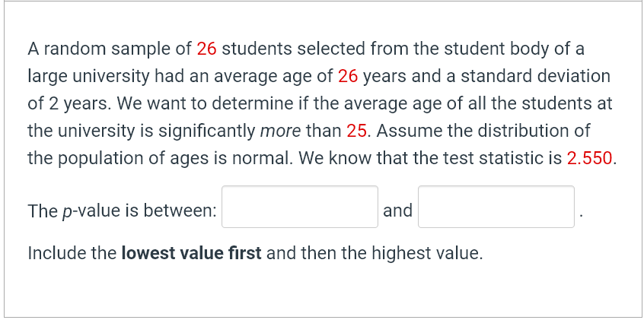Click the second p-value answer box after 'and'
Image resolution: width=644 pixels, height=320 pixels.
[496, 207]
